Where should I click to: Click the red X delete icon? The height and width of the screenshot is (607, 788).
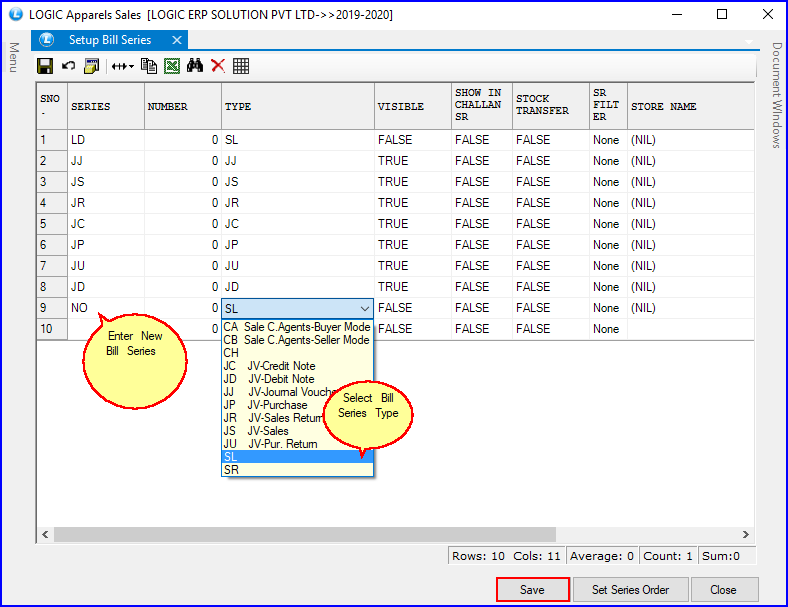[218, 66]
